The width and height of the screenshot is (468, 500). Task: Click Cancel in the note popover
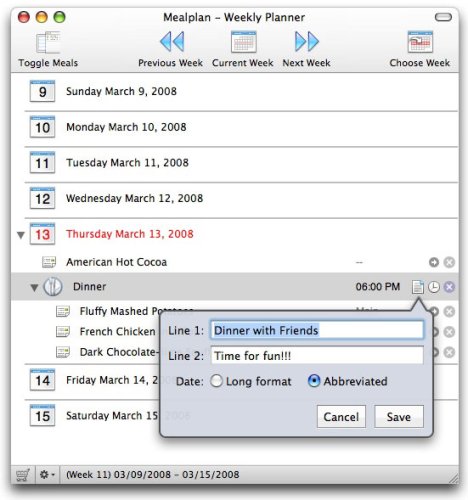pyautogui.click(x=341, y=417)
